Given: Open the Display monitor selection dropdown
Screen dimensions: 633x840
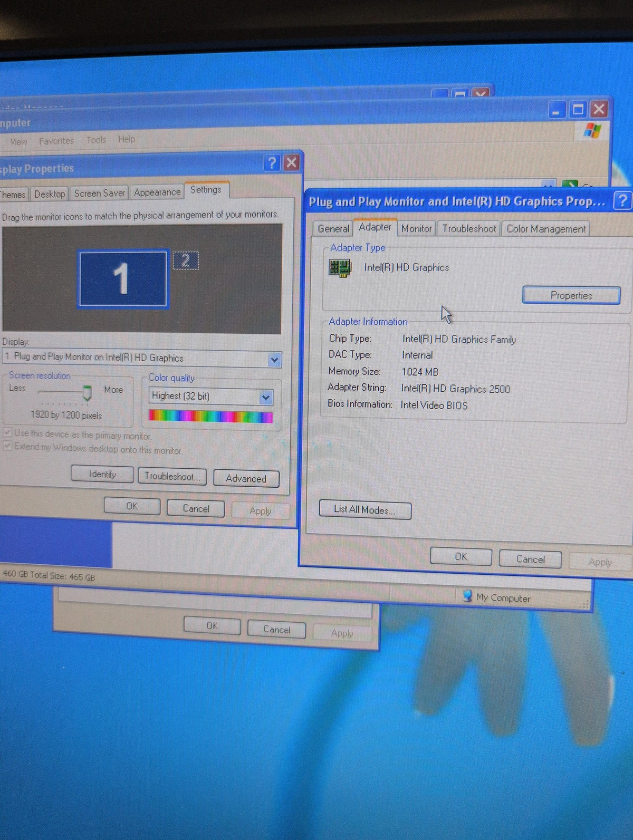Looking at the screenshot, I should click(x=274, y=360).
